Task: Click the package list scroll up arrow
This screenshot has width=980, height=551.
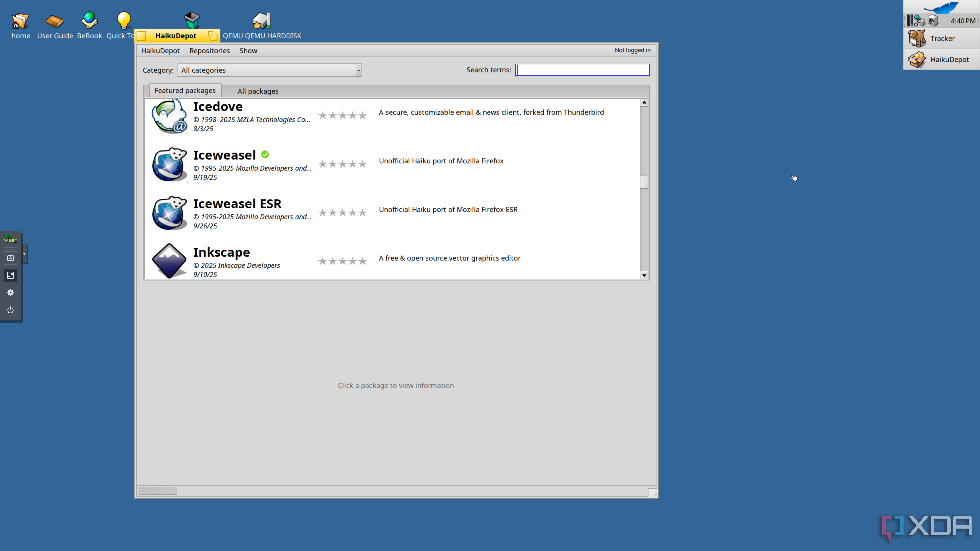Action: coord(644,103)
